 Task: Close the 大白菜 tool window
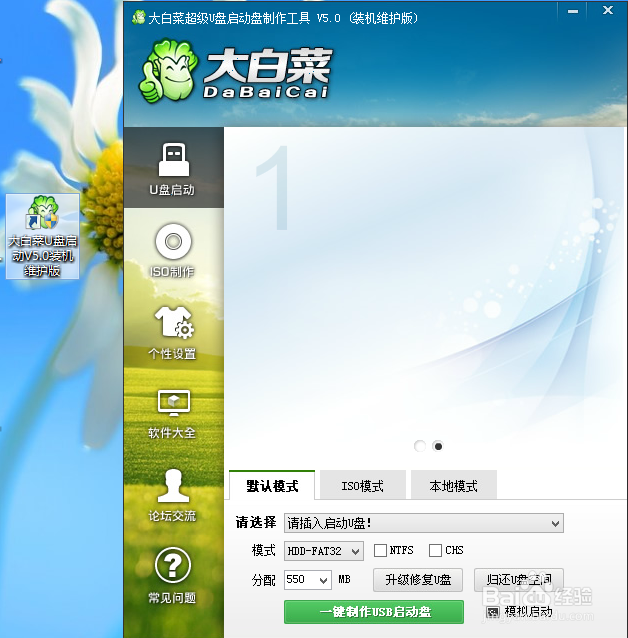pyautogui.click(x=608, y=10)
